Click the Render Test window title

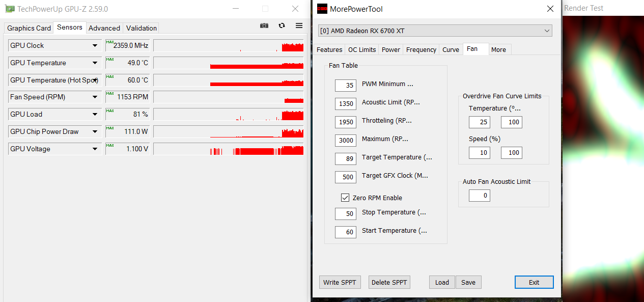point(583,8)
